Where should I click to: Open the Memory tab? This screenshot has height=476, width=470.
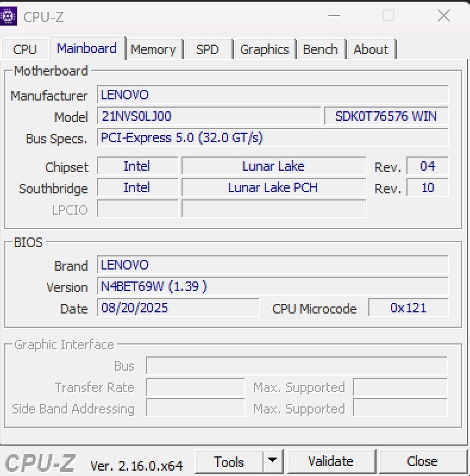[x=153, y=49]
